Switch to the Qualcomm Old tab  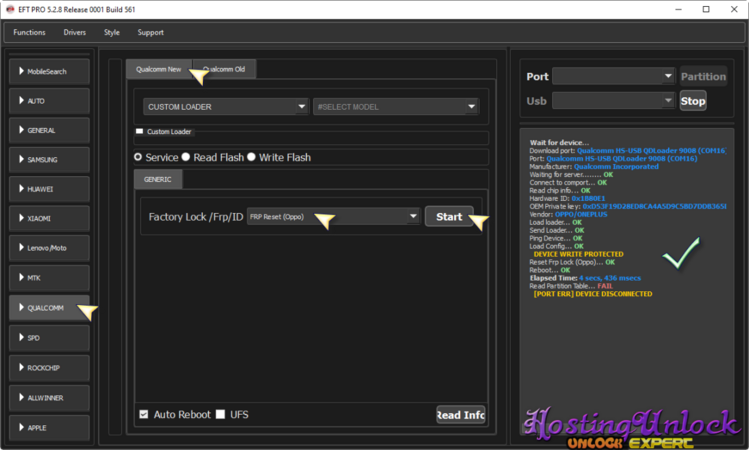[x=224, y=69]
